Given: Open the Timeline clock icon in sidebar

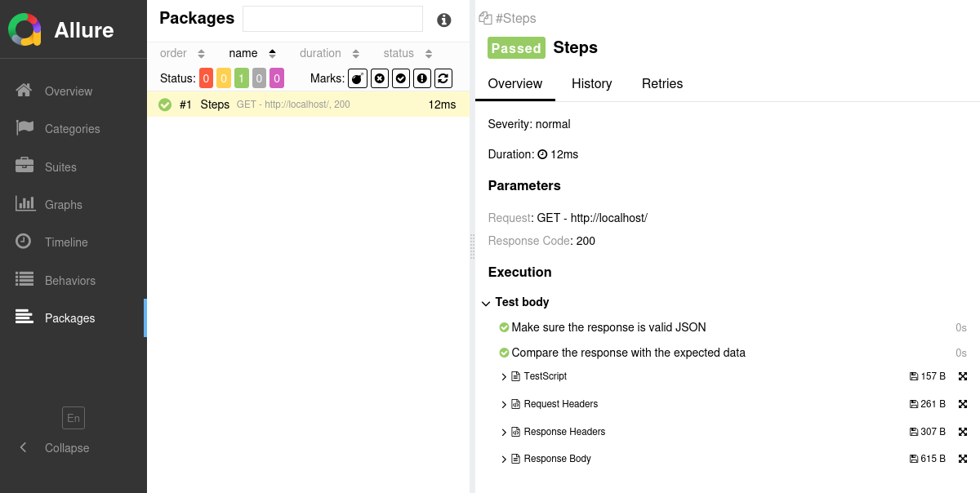Looking at the screenshot, I should tap(24, 242).
